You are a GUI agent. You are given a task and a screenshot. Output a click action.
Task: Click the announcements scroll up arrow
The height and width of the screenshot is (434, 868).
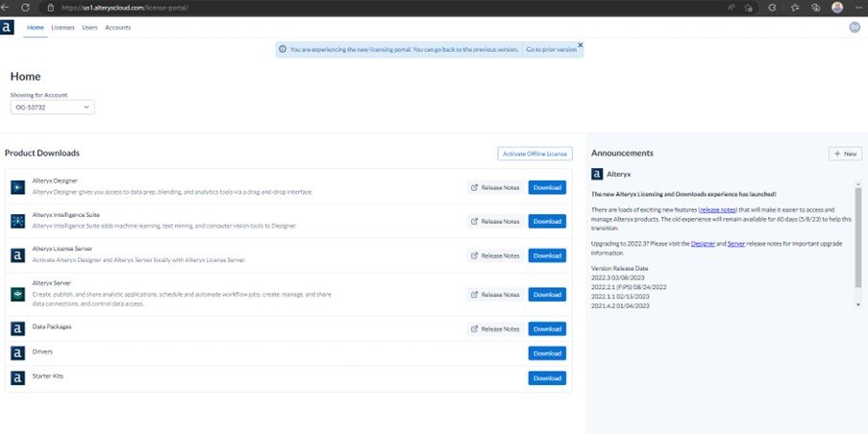(x=858, y=183)
